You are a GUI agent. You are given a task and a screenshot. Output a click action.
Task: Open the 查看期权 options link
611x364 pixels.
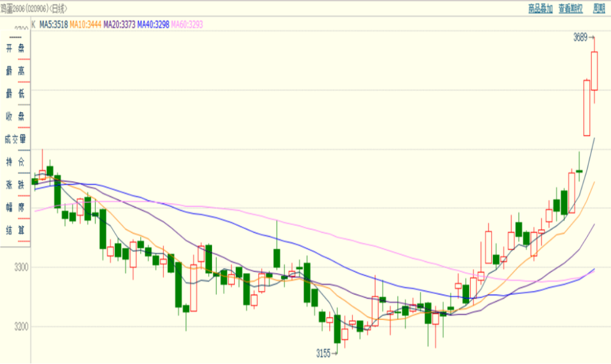[570, 8]
